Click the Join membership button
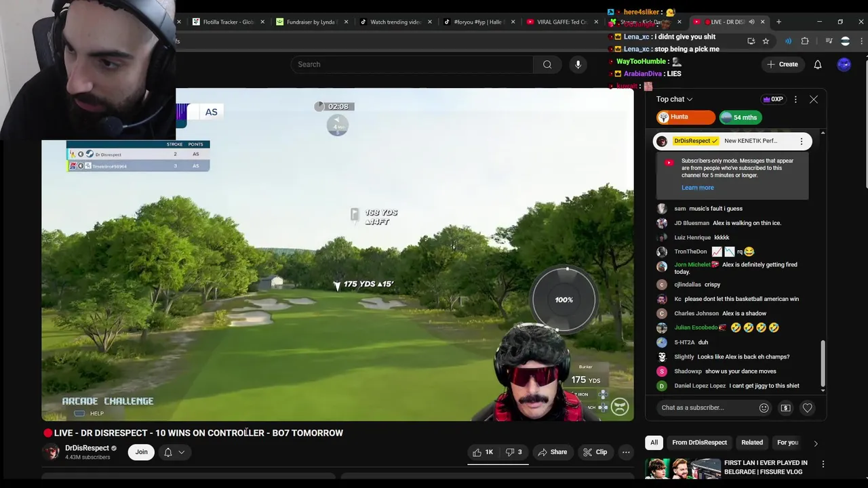This screenshot has width=868, height=488. [x=141, y=452]
